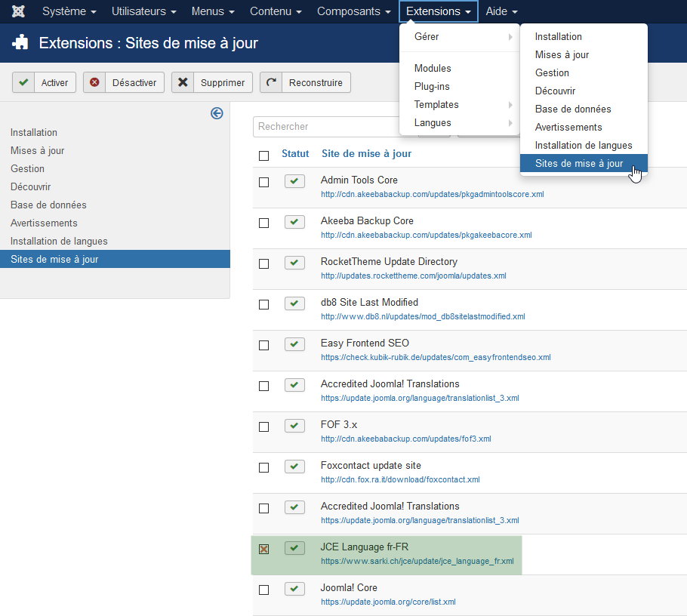Screen dimensions: 687x616
Task: Expand the Templates submenu
Action: pyautogui.click(x=459, y=105)
